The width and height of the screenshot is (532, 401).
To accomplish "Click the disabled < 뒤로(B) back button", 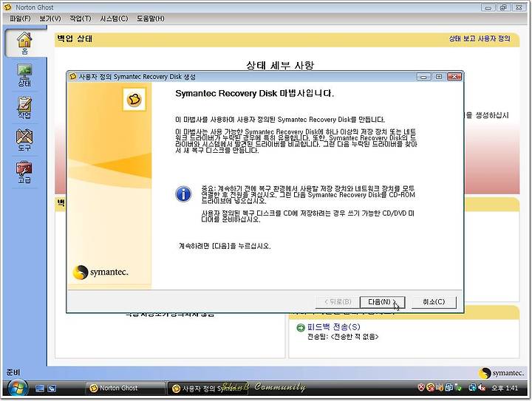I will click(x=337, y=302).
